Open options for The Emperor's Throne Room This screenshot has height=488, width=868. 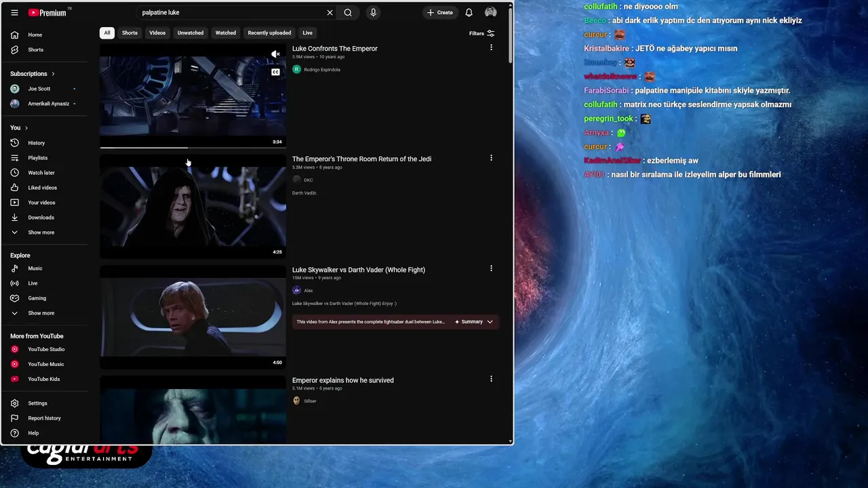(x=491, y=158)
